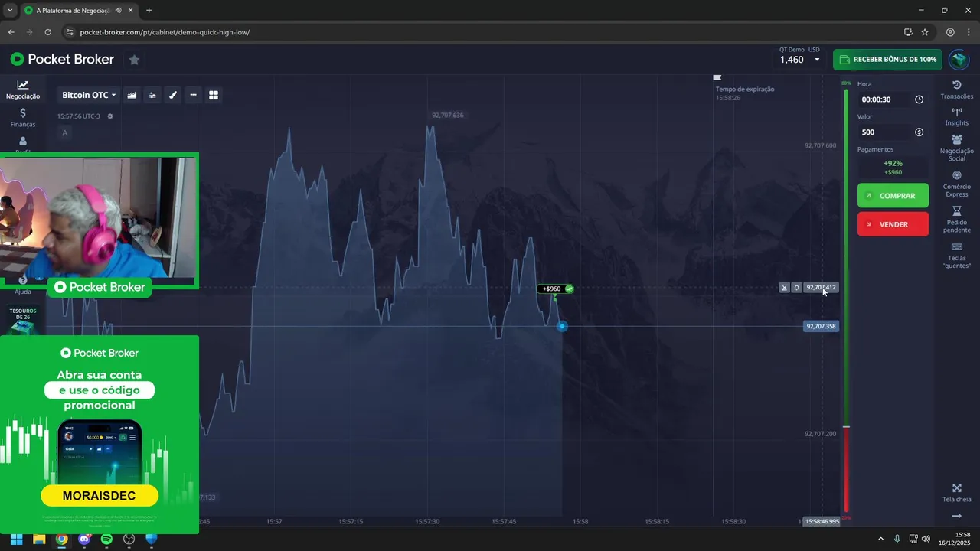Viewport: 980px width, 551px height.
Task: Click the hourglass icon on price line
Action: coord(784,288)
